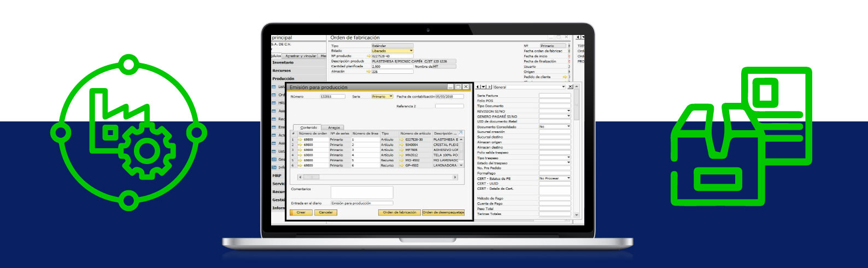Click link arrow beside order 69800 in row 1
The height and width of the screenshot is (268, 868).
point(300,139)
